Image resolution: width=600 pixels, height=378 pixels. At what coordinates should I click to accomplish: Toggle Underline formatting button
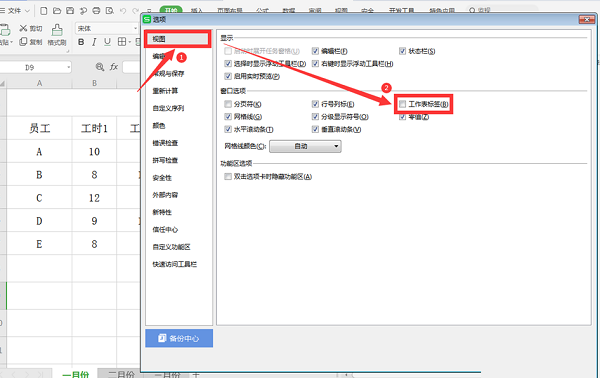tap(108, 42)
